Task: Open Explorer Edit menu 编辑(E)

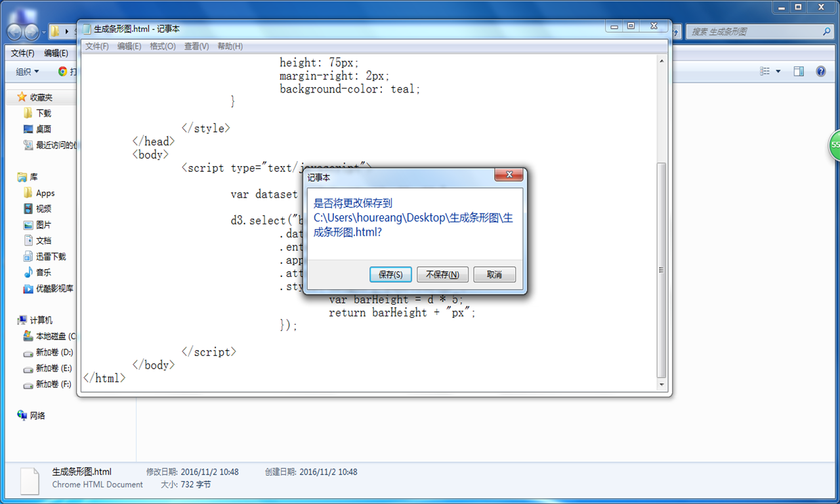Action: 56,53
